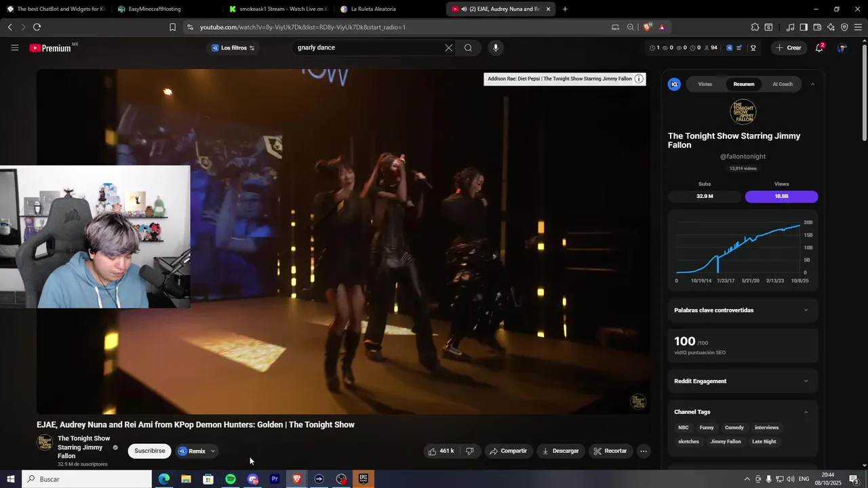
Task: Run search with the magnifier button
Action: click(x=468, y=47)
